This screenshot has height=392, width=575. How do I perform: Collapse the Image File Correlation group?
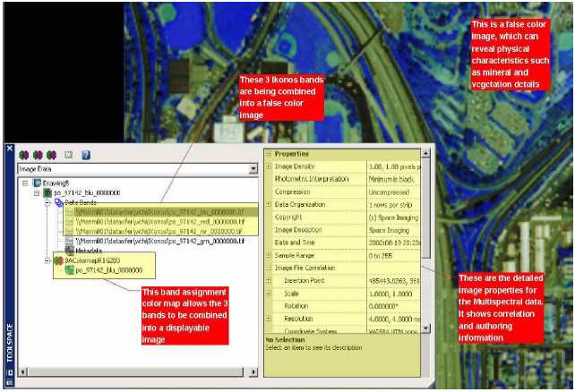point(269,268)
